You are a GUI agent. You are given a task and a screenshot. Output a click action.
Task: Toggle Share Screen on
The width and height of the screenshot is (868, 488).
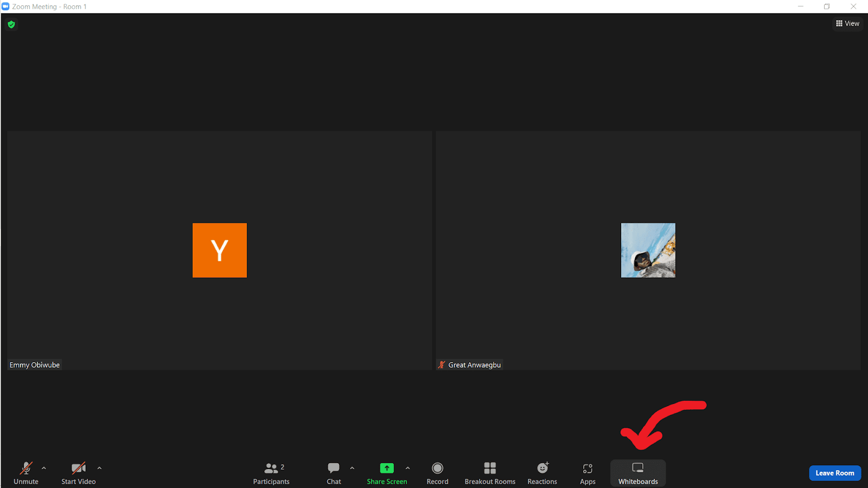pyautogui.click(x=386, y=472)
